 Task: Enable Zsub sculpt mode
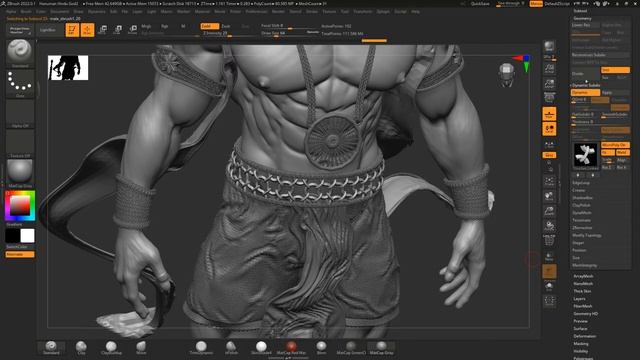click(x=226, y=26)
